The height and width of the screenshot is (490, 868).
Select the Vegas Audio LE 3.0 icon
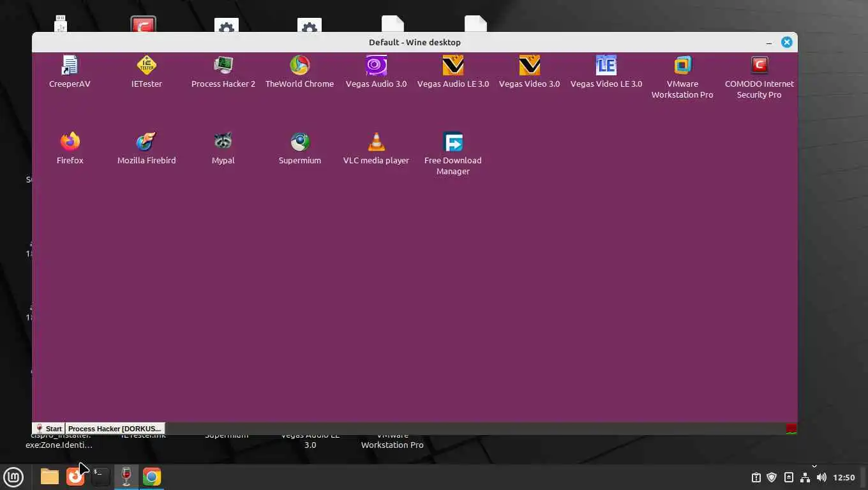click(453, 66)
